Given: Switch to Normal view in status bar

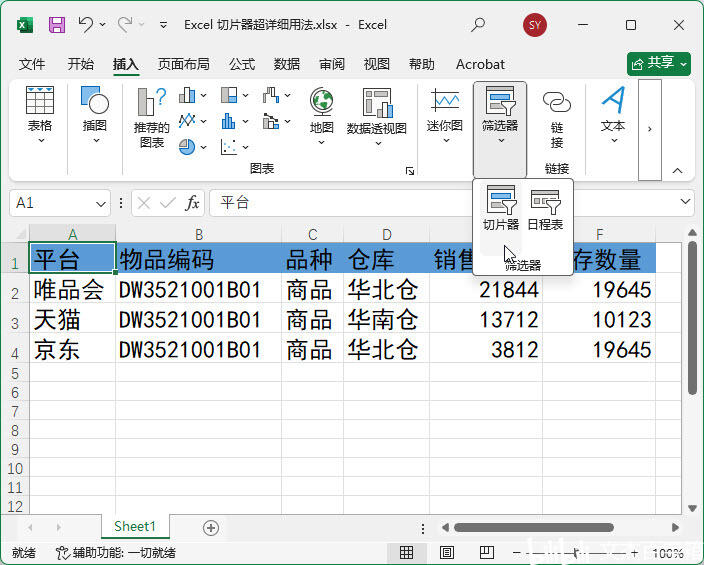Looking at the screenshot, I should coord(406,552).
